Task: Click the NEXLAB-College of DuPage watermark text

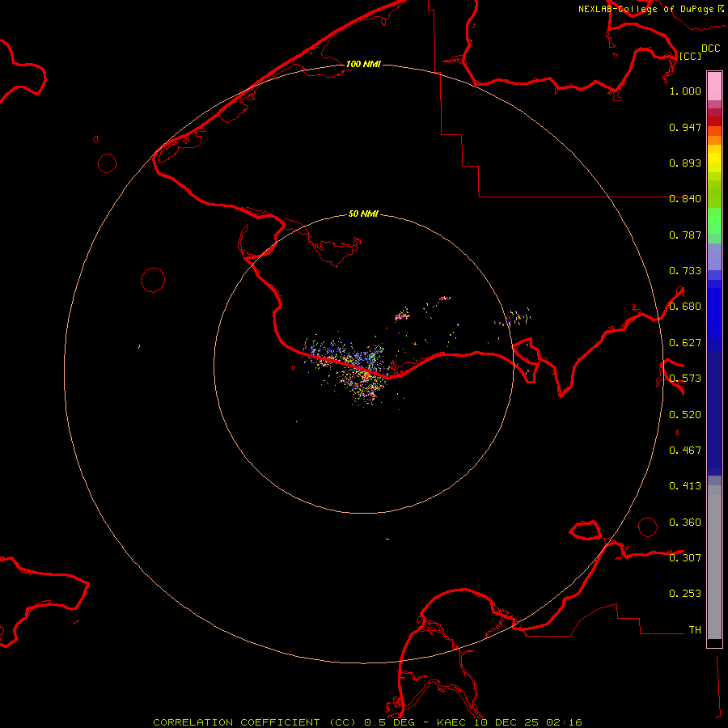Action: click(x=645, y=9)
